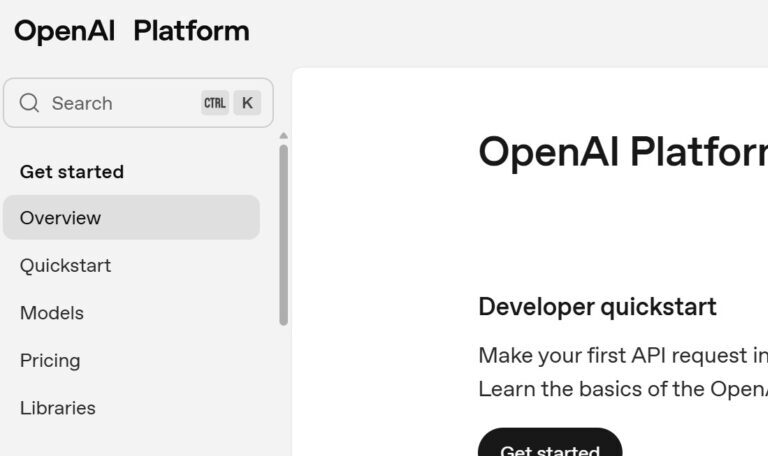This screenshot has height=456, width=768.
Task: Click the large OpenAI Platform page heading
Action: click(x=622, y=152)
